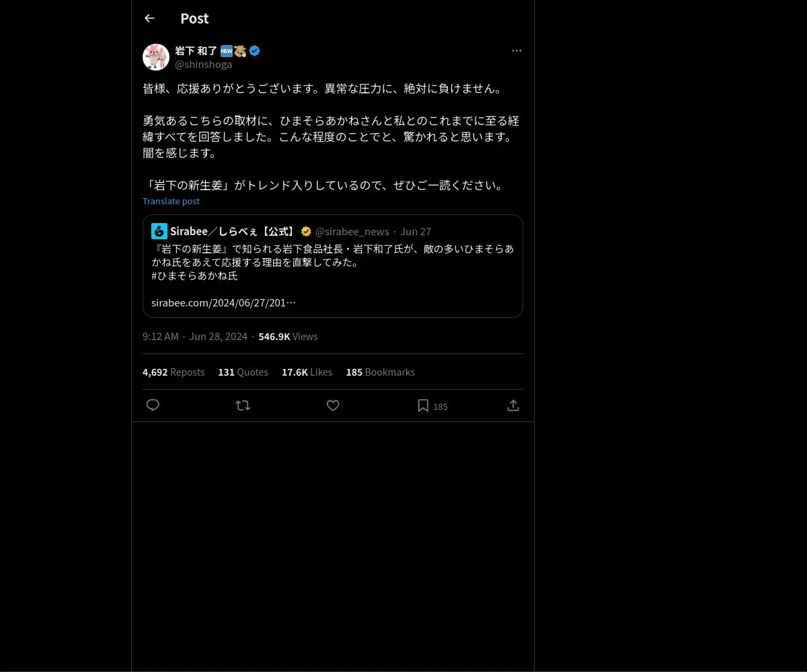Like the post with the heart icon

333,405
